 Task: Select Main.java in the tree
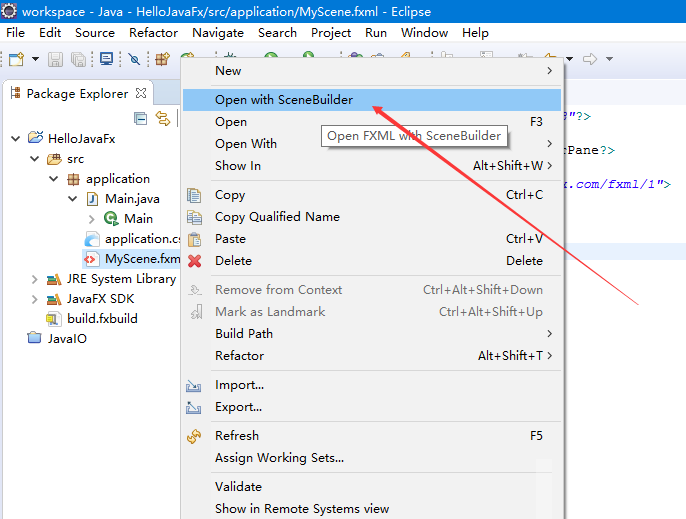(132, 199)
